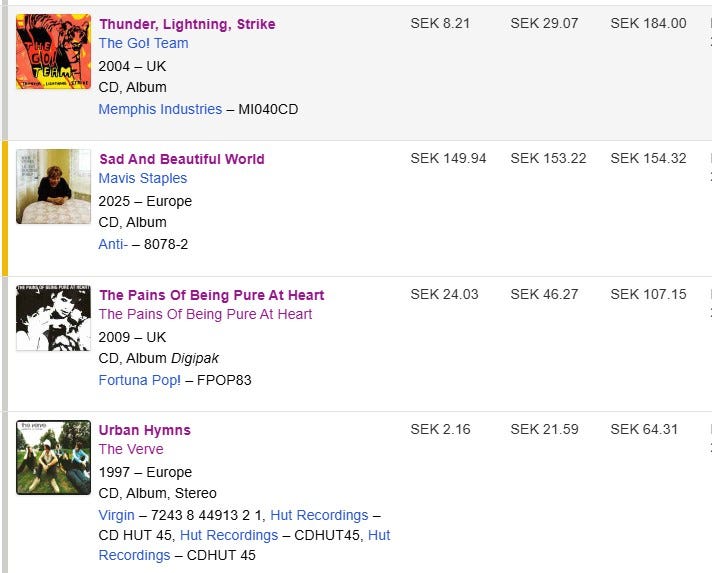
Task: Open the Thunder, Lightning, Strike album cover
Action: click(53, 51)
